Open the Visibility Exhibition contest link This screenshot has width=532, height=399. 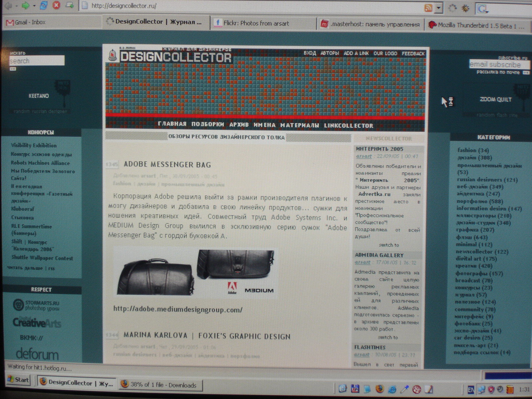[34, 145]
